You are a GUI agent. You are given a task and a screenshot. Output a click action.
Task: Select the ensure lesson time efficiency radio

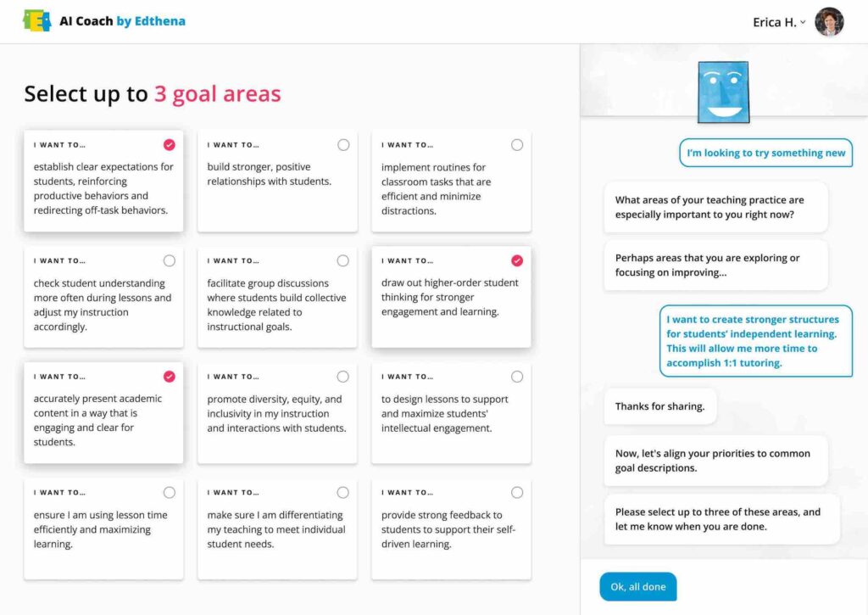point(170,492)
